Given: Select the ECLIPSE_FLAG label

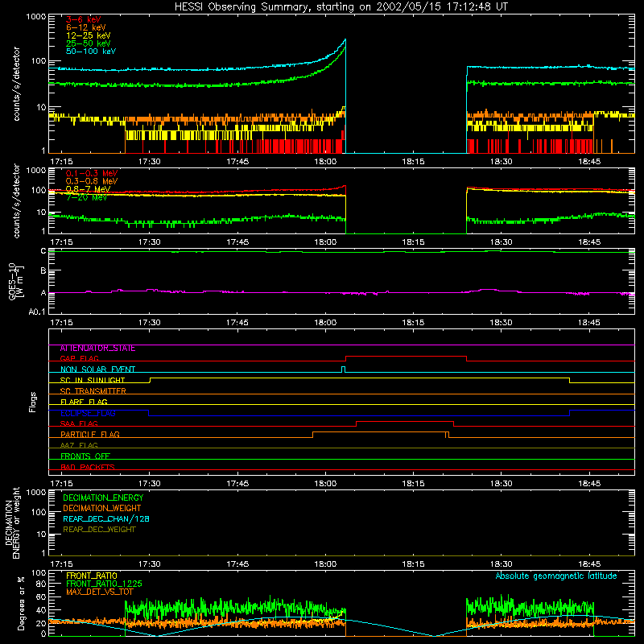Looking at the screenshot, I should pos(88,413).
